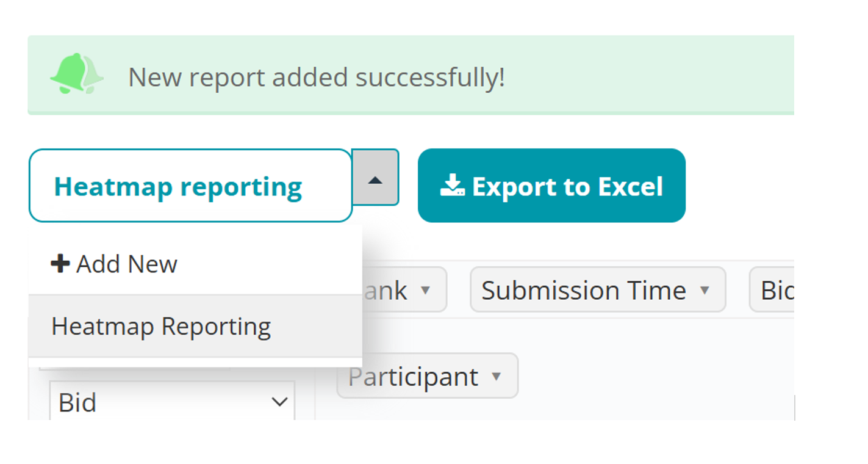Open the Submission Time field filter

(584, 290)
